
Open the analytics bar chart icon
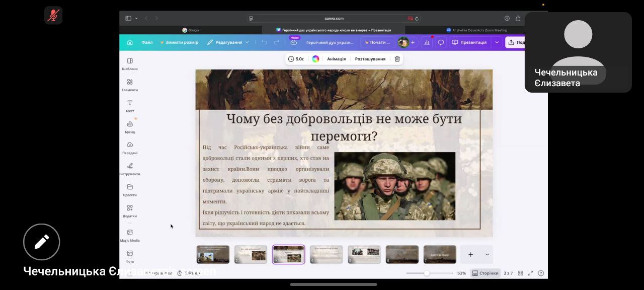(427, 42)
